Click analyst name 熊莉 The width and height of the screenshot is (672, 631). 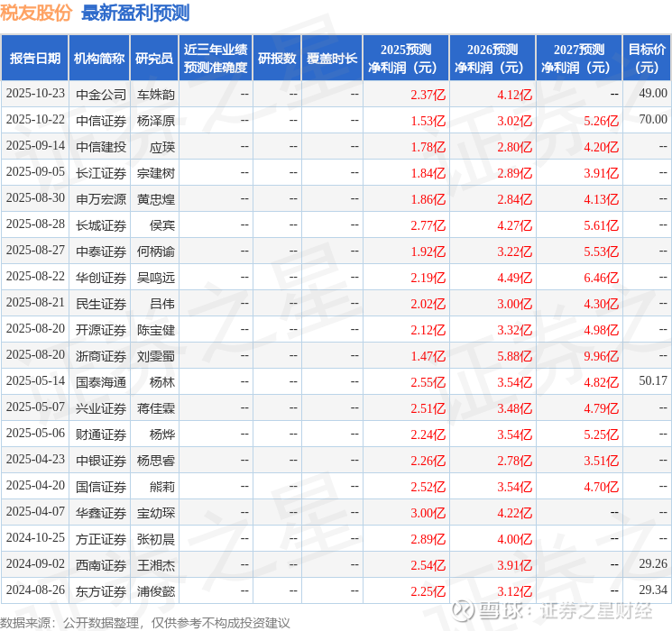point(162,487)
